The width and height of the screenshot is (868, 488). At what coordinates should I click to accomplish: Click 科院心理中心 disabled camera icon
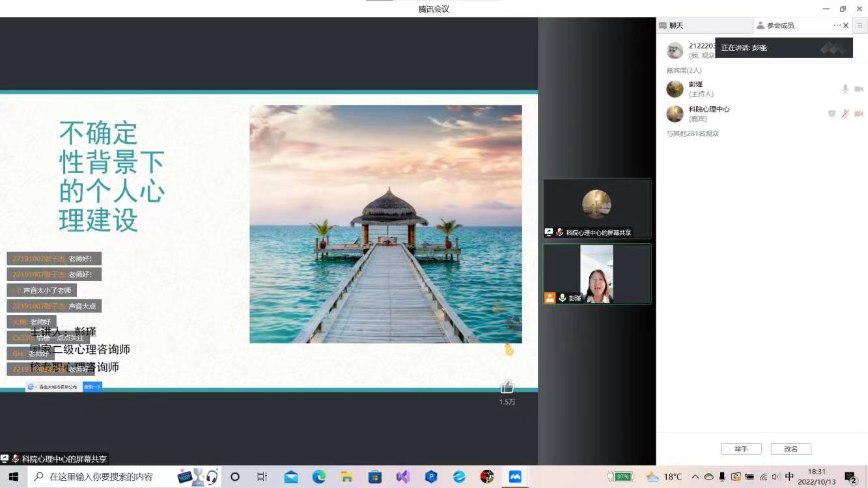[859, 114]
